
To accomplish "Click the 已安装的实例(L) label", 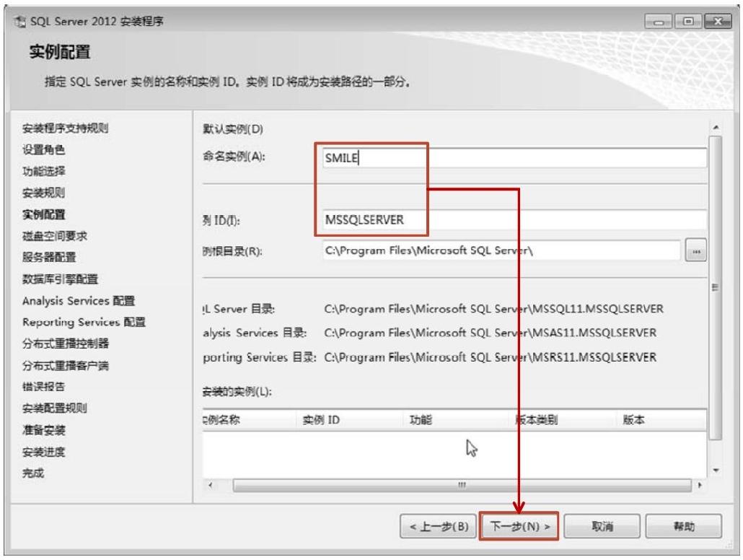I will pos(237,392).
